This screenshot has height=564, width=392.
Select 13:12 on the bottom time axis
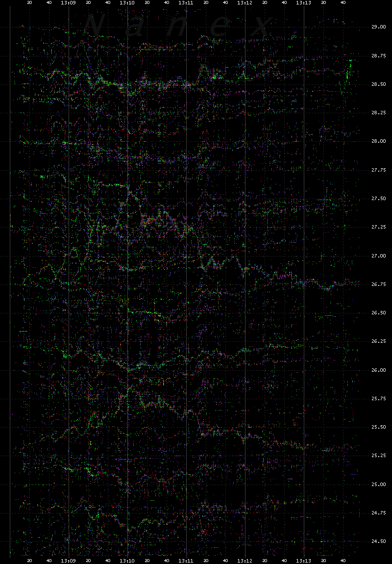245,561
